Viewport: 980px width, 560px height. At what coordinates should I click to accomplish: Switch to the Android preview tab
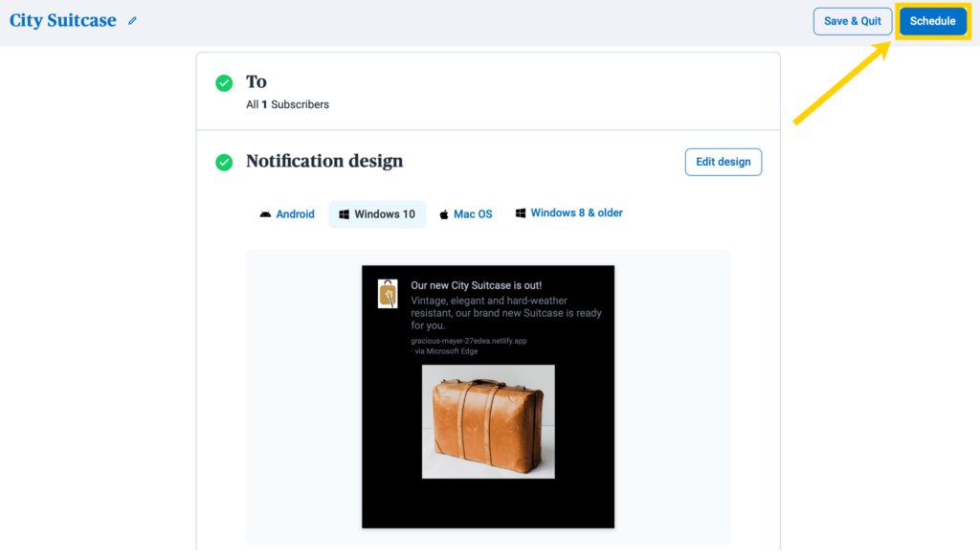(287, 214)
